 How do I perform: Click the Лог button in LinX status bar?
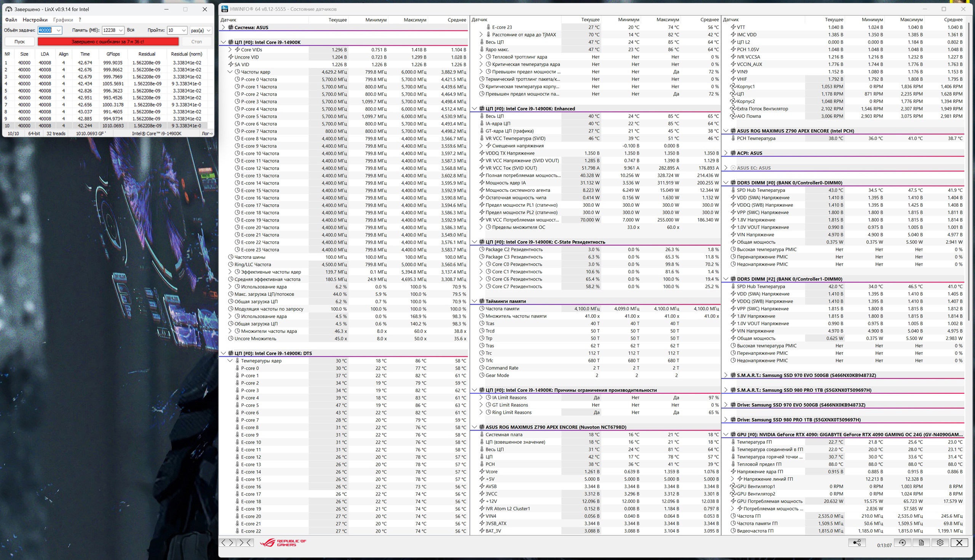[x=207, y=134]
